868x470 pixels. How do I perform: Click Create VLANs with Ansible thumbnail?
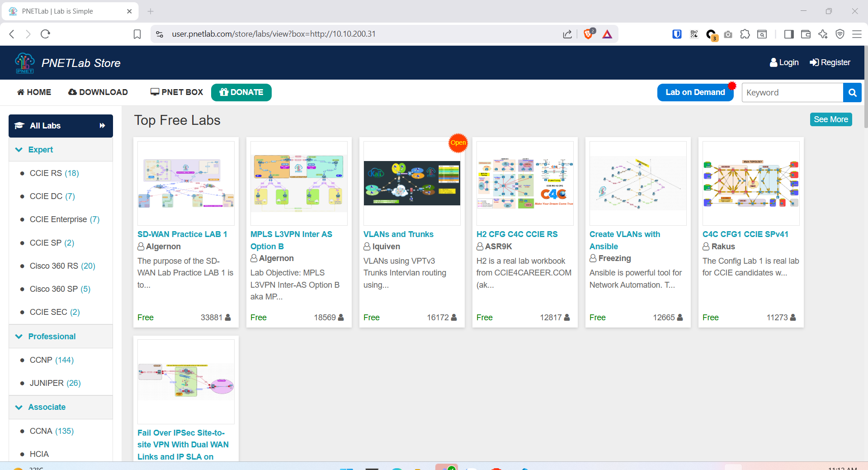[638, 183]
